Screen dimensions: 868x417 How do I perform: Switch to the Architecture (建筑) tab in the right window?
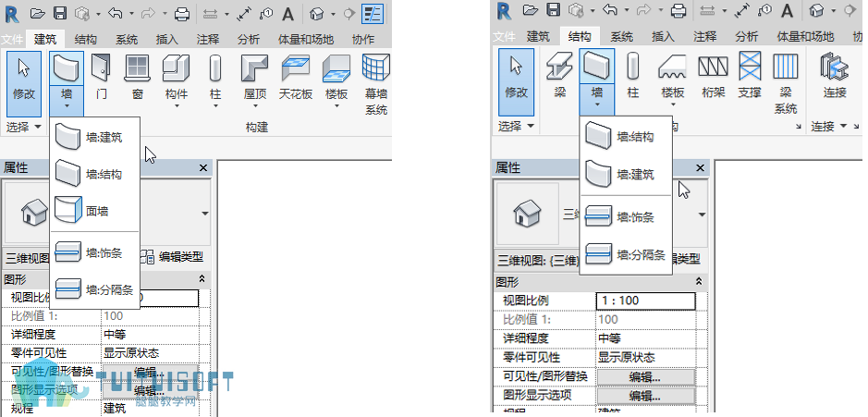tap(538, 37)
